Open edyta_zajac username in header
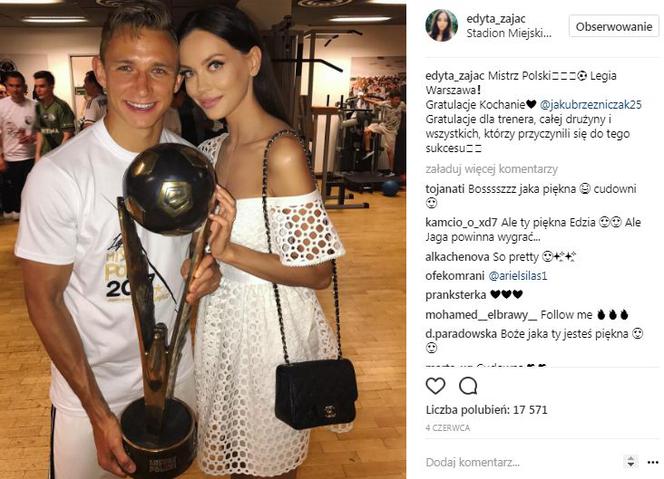The image size is (664, 479). pos(496,19)
